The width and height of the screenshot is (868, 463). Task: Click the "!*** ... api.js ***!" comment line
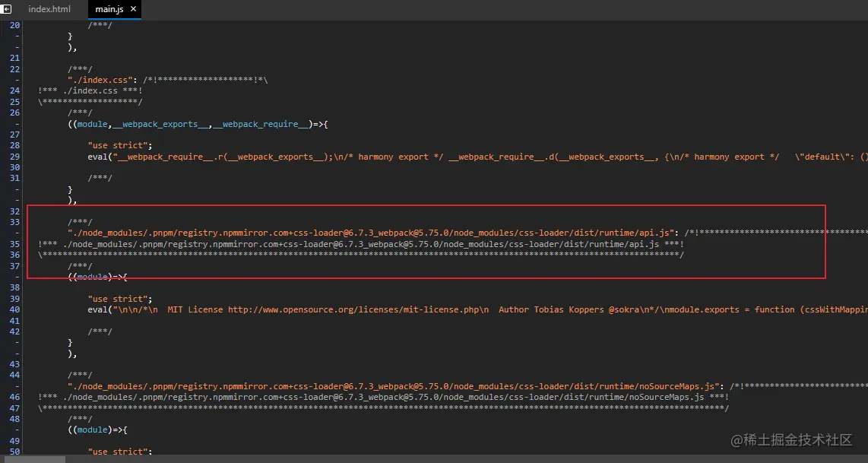[361, 244]
